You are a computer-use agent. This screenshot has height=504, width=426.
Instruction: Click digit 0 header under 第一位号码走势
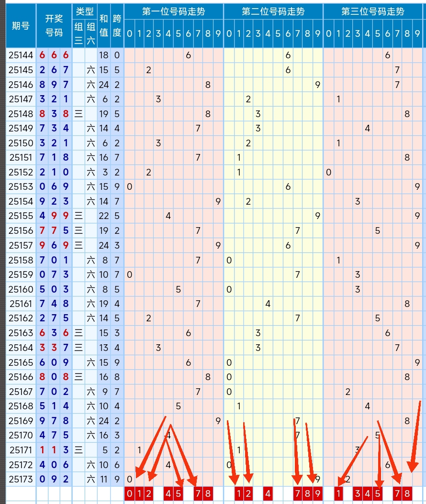tap(129, 34)
